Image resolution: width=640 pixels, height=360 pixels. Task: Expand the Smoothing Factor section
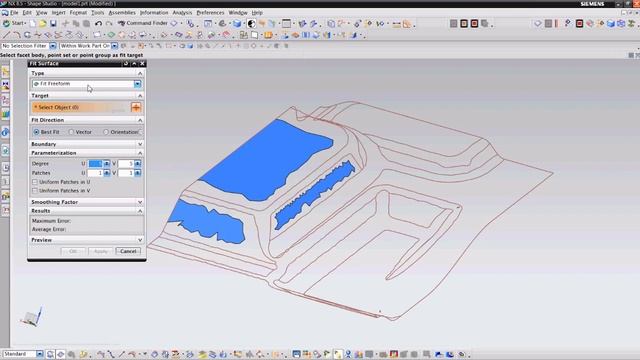[x=140, y=202]
